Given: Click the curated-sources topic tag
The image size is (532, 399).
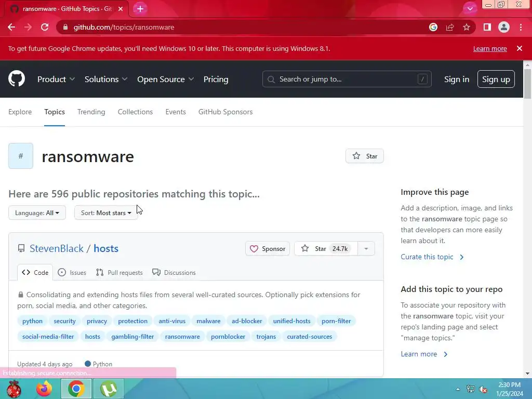Looking at the screenshot, I should click(x=310, y=337).
